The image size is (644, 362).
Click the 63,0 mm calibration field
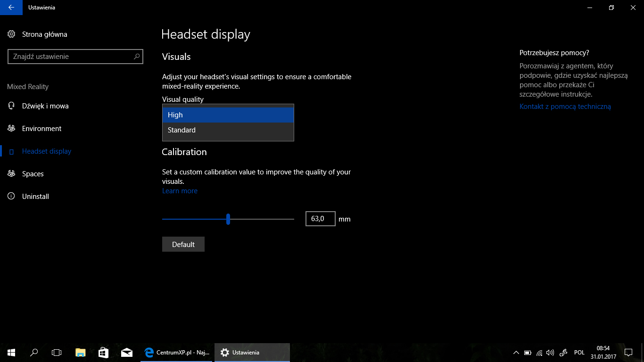click(x=321, y=219)
